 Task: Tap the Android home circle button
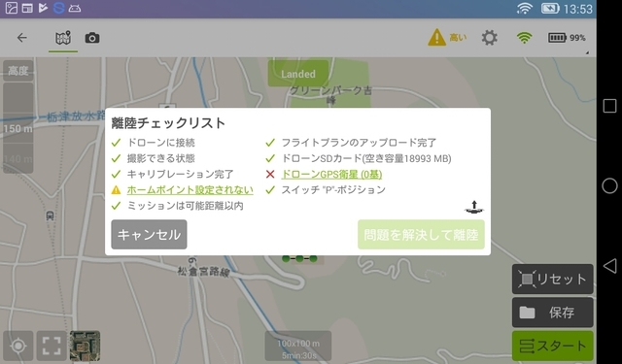pyautogui.click(x=609, y=185)
